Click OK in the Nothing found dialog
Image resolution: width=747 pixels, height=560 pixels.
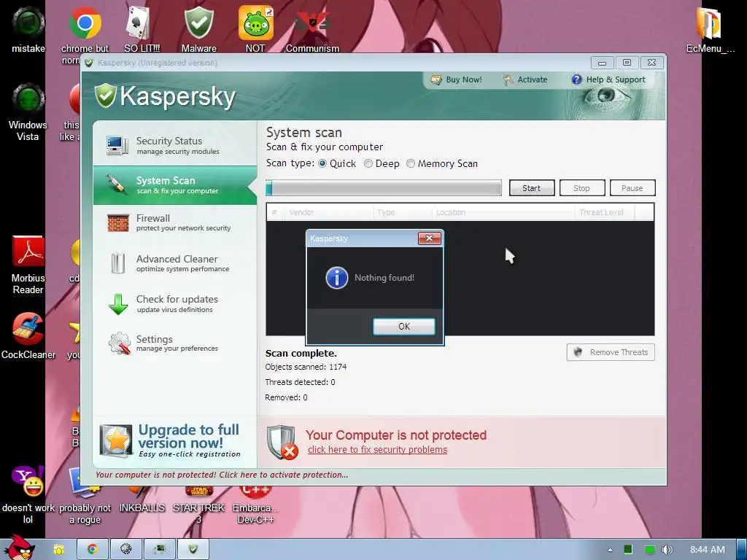tap(403, 326)
